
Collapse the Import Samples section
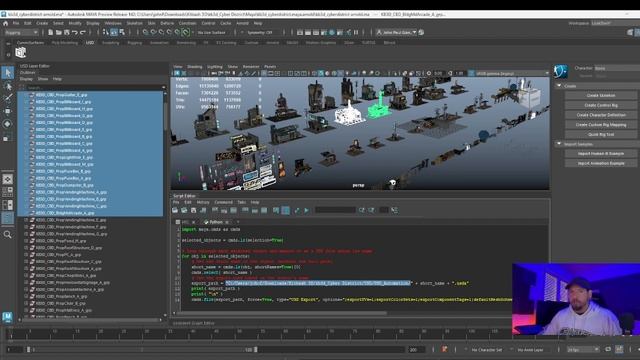click(559, 144)
